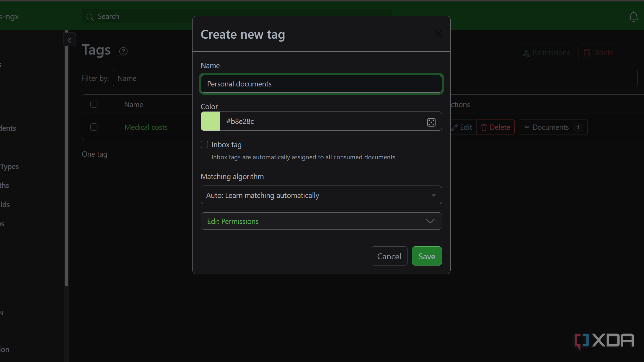
Task: Click the Medical costs tag name
Action: pos(146,127)
